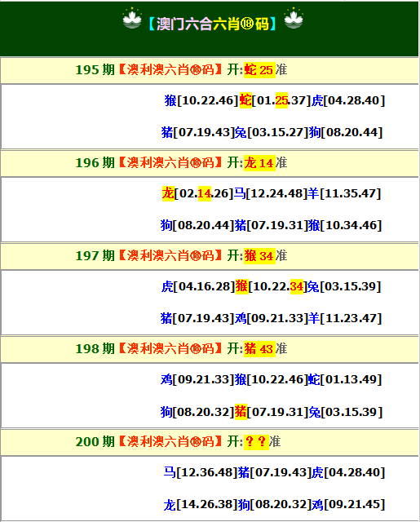The height and width of the screenshot is (522, 420).
Task: Click the highlighted number 14 in brackets
Action: [x=205, y=193]
